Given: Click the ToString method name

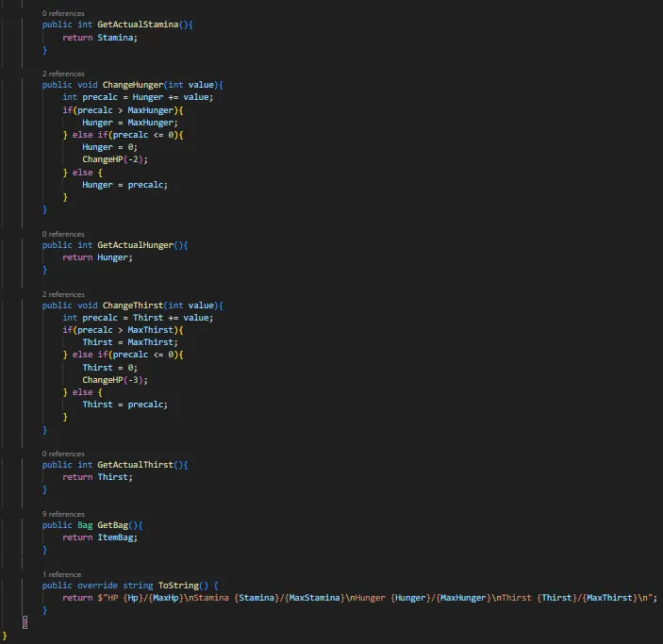Looking at the screenshot, I should (x=178, y=586).
